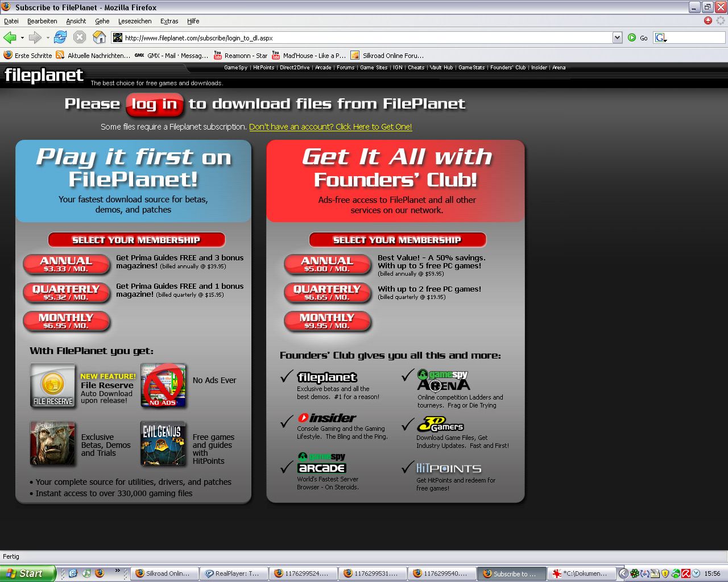Click the GameSpy Arena logo
Image resolution: width=728 pixels, height=582 pixels.
tap(444, 380)
